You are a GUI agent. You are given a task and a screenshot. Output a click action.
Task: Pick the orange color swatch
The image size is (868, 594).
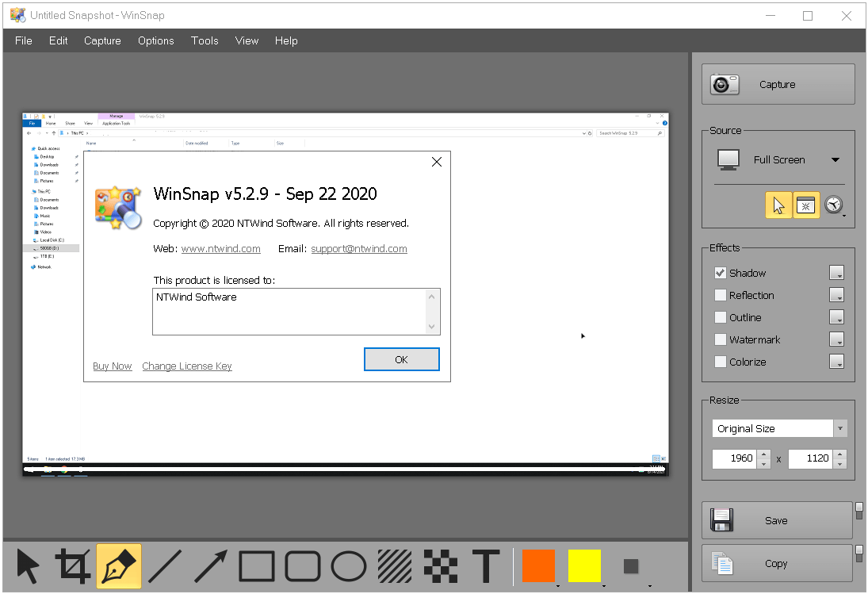[x=538, y=565]
